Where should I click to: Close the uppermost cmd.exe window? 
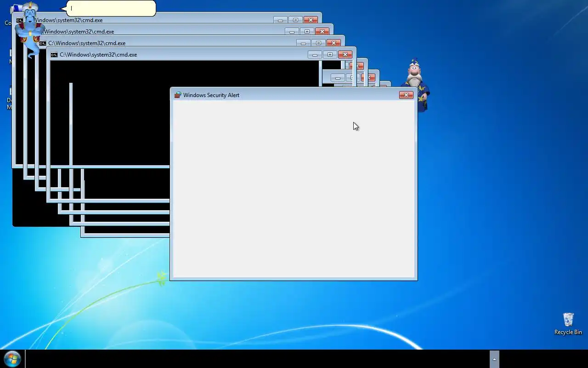tap(311, 20)
